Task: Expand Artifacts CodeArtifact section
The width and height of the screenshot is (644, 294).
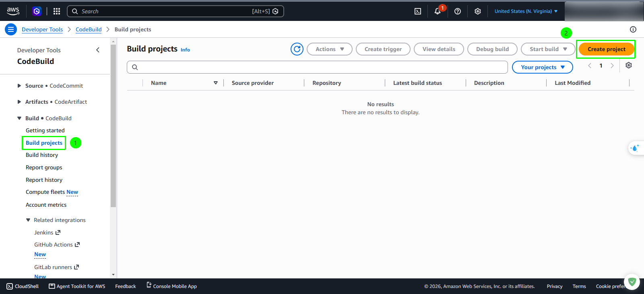Action: point(19,102)
